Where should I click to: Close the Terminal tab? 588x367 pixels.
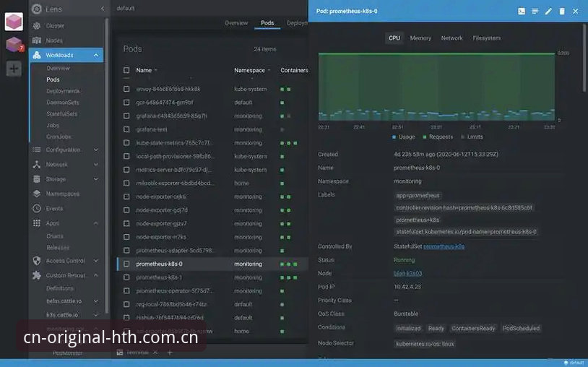coord(155,353)
